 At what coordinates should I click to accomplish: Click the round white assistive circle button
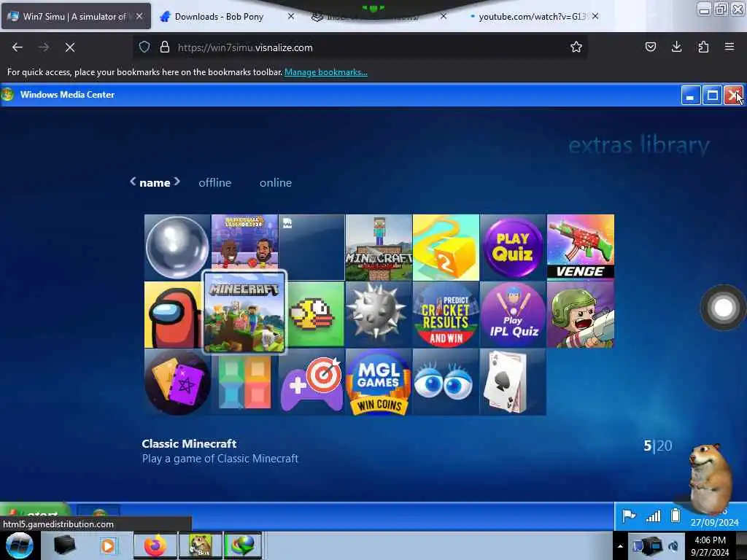click(723, 308)
